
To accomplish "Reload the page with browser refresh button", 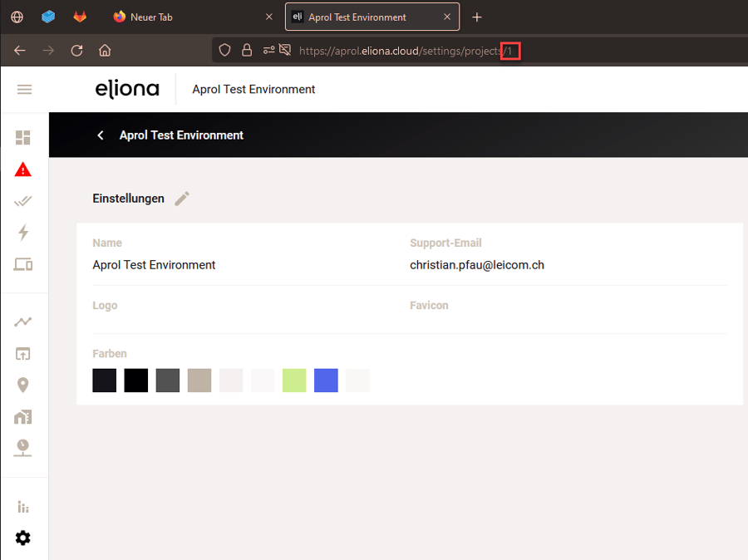I will [76, 51].
